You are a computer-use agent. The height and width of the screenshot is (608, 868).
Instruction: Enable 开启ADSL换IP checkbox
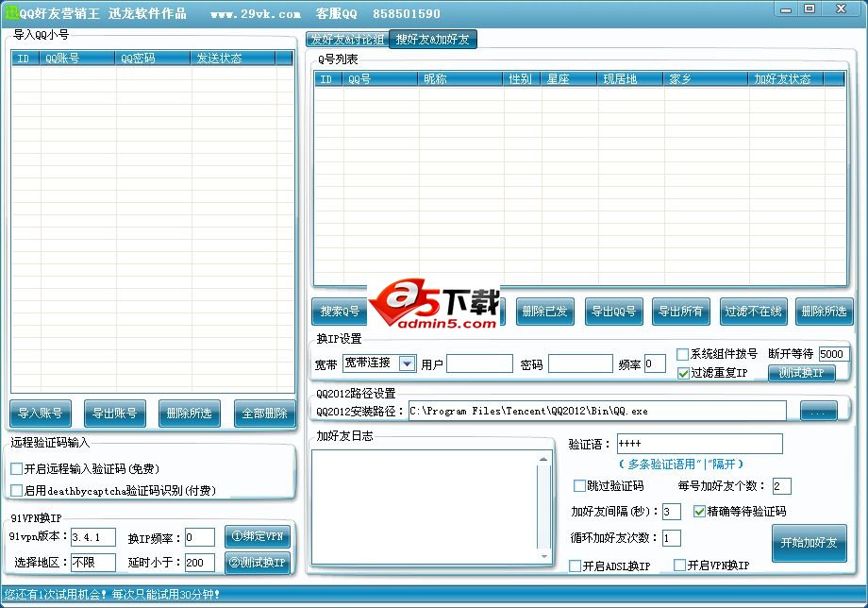coord(576,566)
